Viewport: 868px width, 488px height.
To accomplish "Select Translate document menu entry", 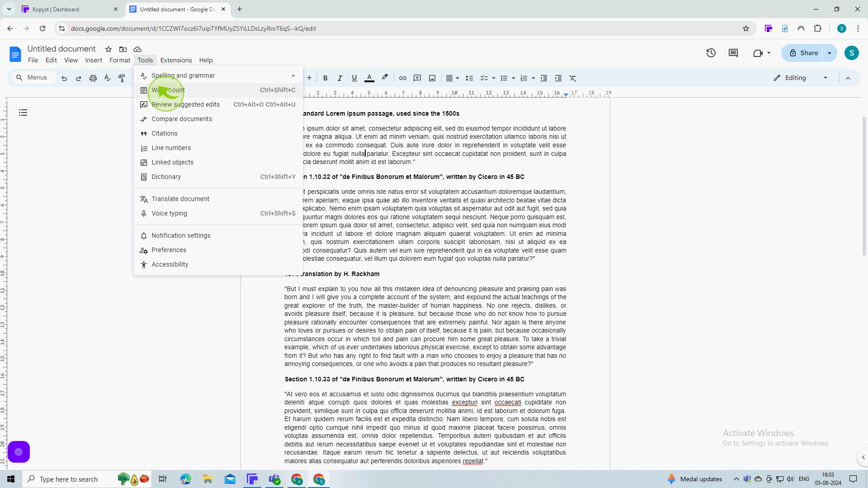I will click(x=218, y=199).
